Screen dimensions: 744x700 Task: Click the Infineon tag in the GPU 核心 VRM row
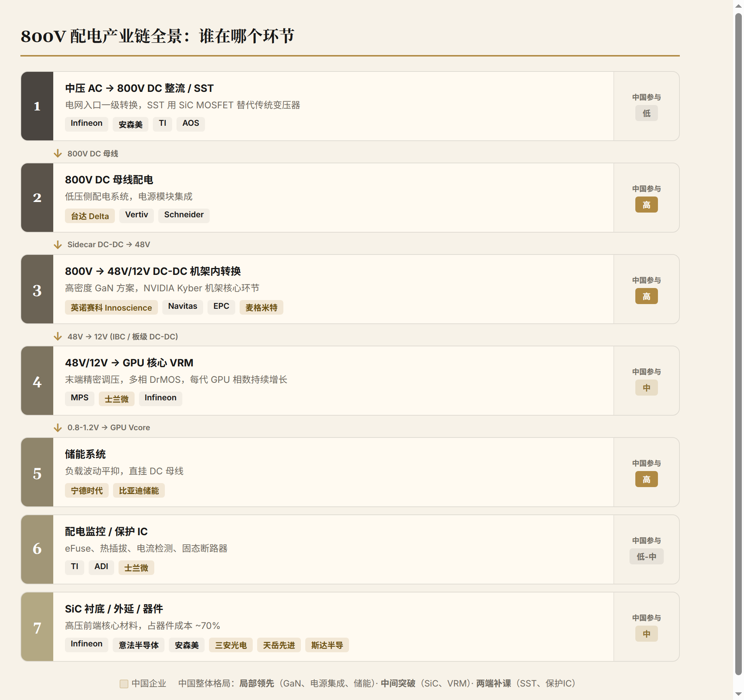[160, 398]
